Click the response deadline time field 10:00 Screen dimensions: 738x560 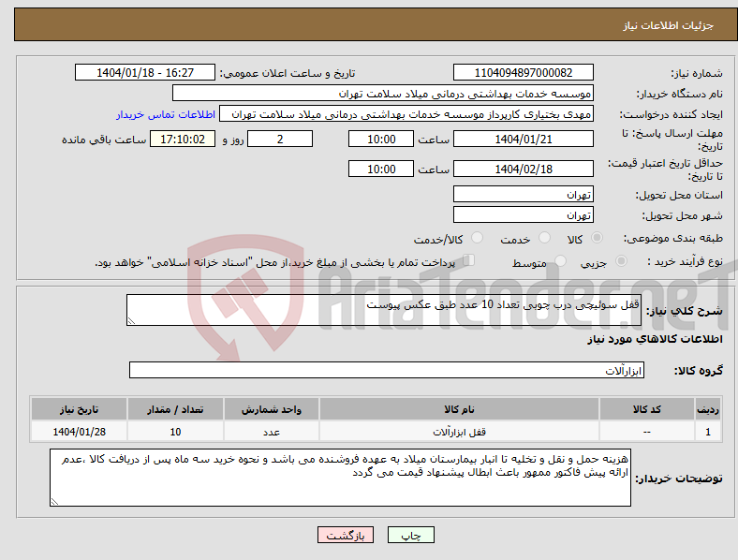pos(381,140)
